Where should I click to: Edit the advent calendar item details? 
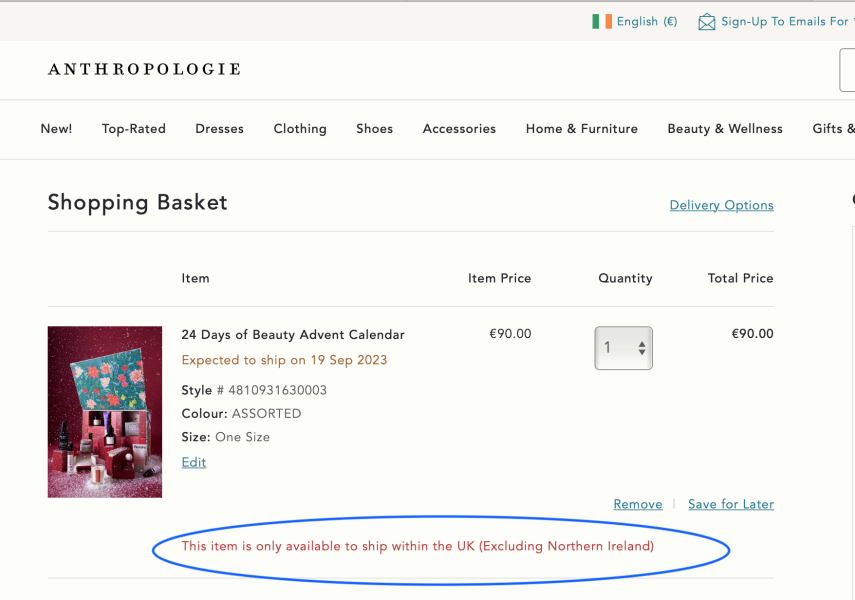[193, 462]
